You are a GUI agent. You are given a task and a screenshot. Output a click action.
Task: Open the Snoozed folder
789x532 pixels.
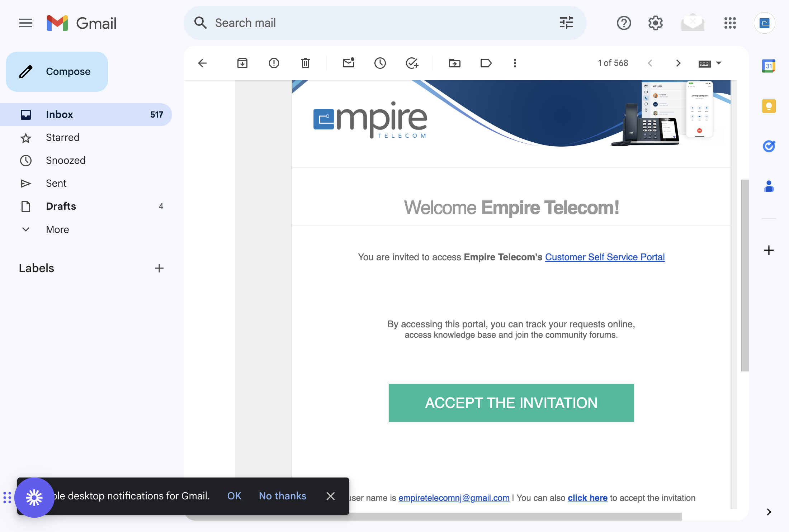pos(86,161)
